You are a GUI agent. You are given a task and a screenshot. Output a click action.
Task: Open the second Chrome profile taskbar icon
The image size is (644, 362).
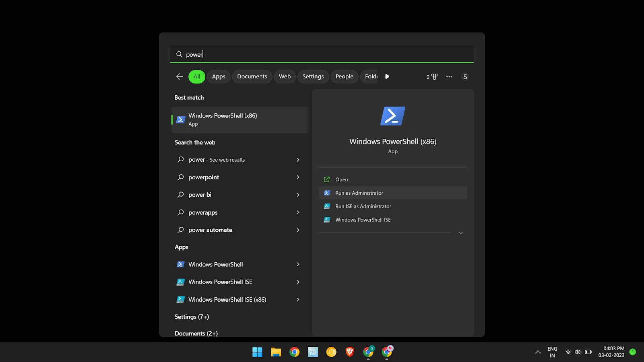pyautogui.click(x=368, y=352)
